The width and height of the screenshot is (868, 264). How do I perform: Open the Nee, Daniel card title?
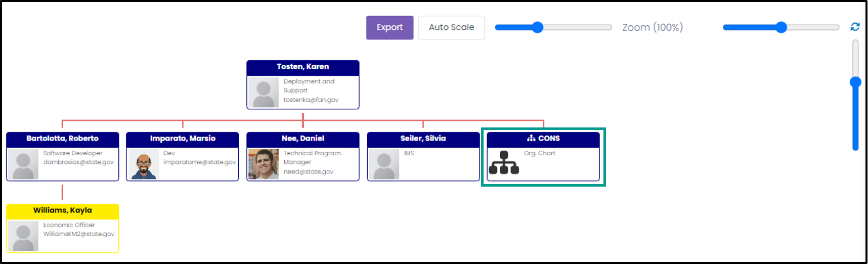(x=303, y=138)
